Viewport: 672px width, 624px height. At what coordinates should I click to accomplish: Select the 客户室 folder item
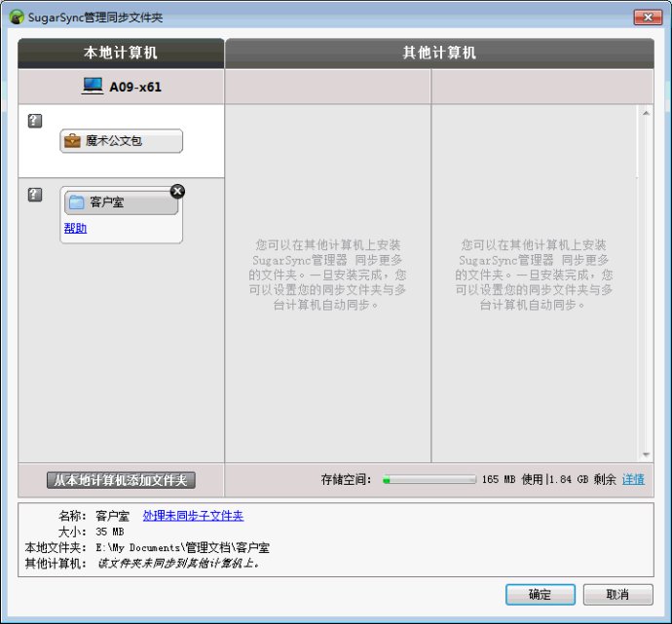point(122,202)
